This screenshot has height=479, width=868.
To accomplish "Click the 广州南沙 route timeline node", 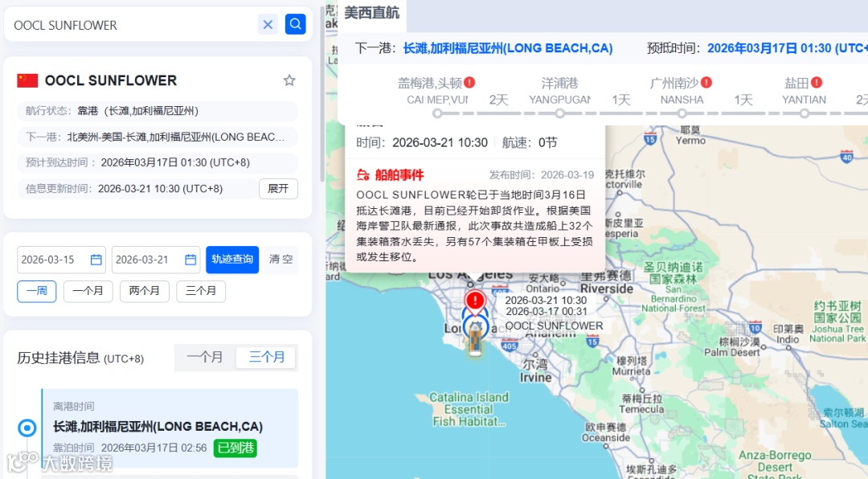I will 682,113.
